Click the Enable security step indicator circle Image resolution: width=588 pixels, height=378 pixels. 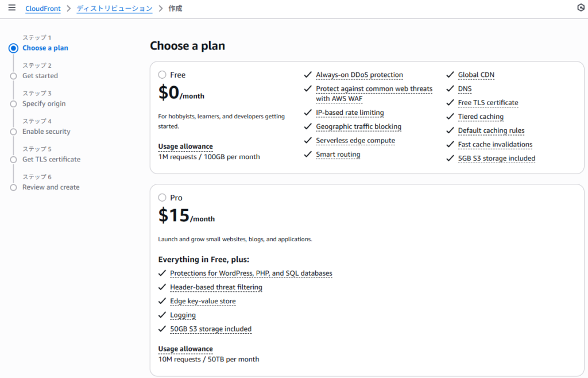pyautogui.click(x=13, y=132)
